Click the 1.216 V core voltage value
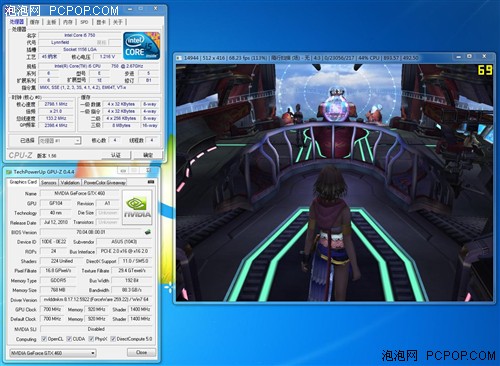The height and width of the screenshot is (366, 500). 107,57
